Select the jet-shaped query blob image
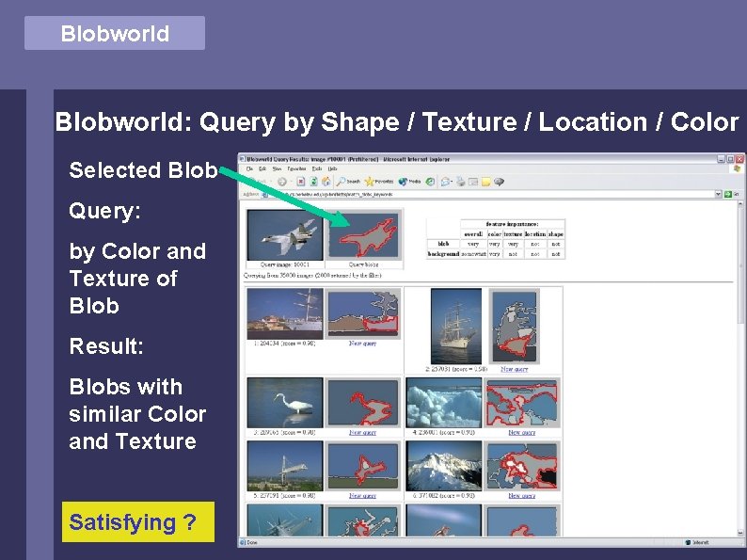The width and height of the screenshot is (747, 560). 364,235
